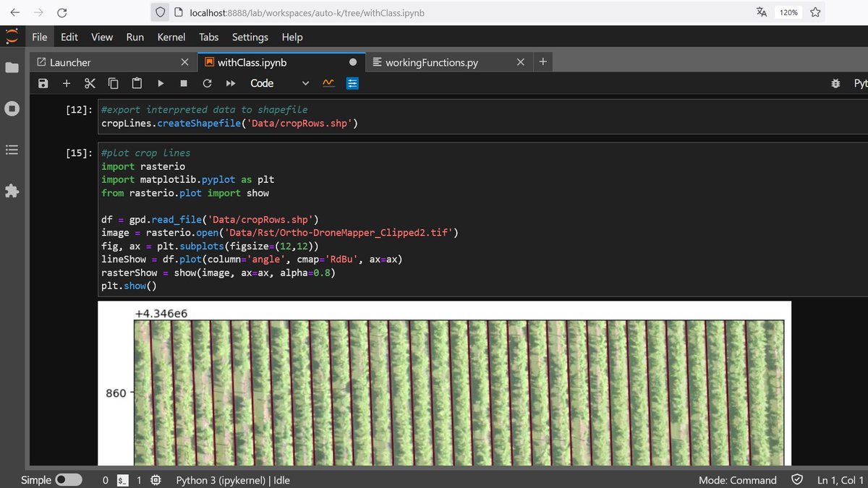This screenshot has height=488, width=868.
Task: Open the Code cell type dropdown
Action: [279, 83]
